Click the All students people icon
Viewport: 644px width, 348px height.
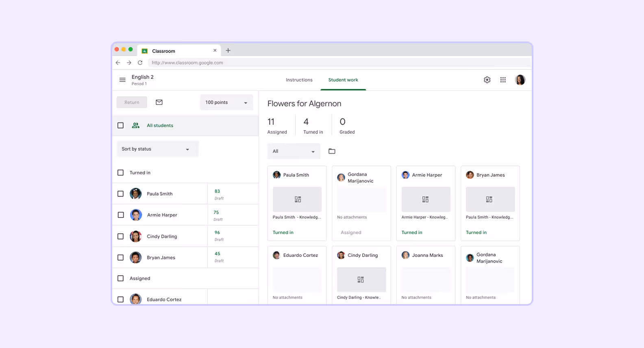coord(136,125)
